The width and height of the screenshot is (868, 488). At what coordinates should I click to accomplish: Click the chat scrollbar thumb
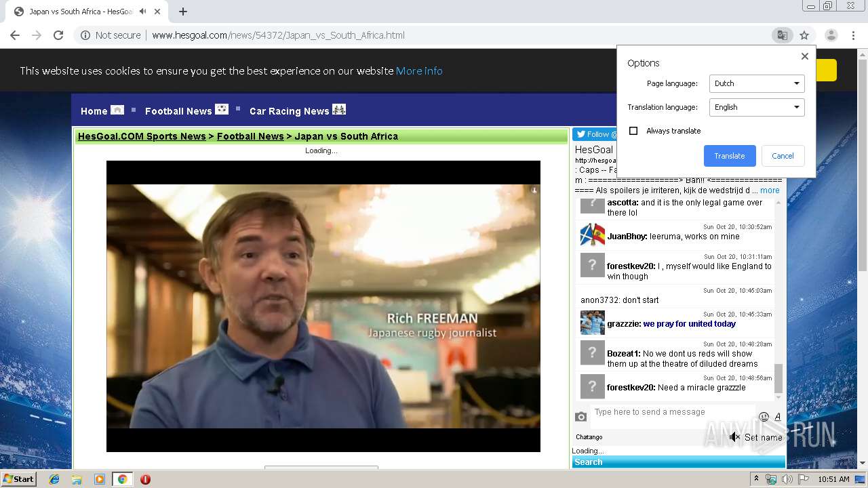pos(778,378)
